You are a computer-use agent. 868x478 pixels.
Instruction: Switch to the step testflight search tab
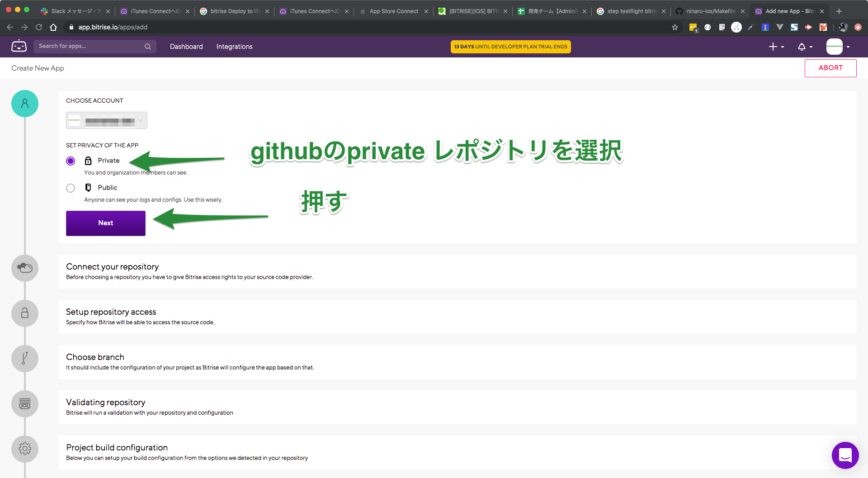(632, 11)
